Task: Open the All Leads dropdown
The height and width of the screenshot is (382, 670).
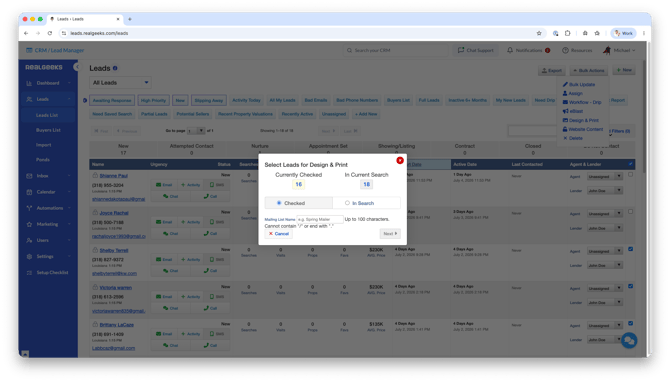Action: point(120,82)
